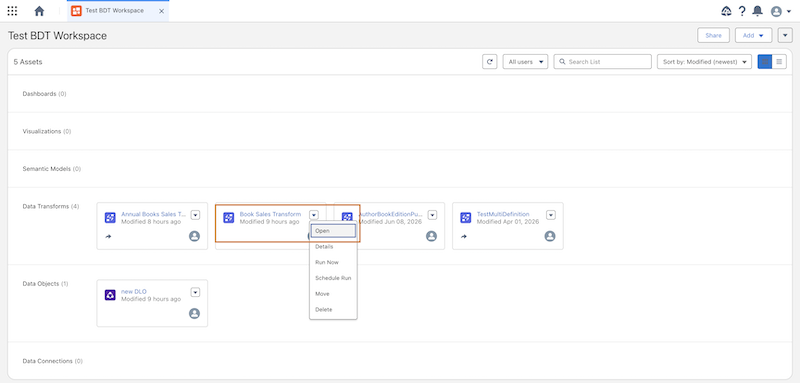This screenshot has width=800, height=383.
Task: Open the TestMultiDefinition card action menu
Action: [551, 215]
